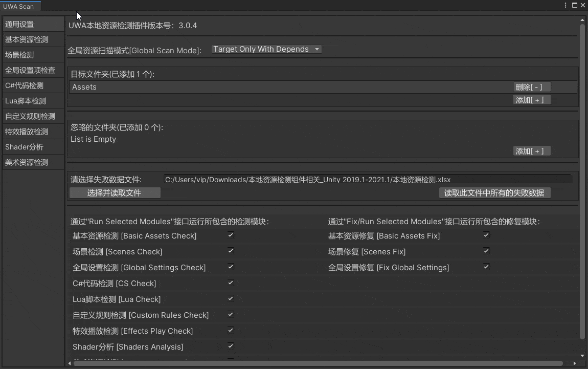
Task: Click the vertical scrollbar up arrow
Action: click(582, 19)
